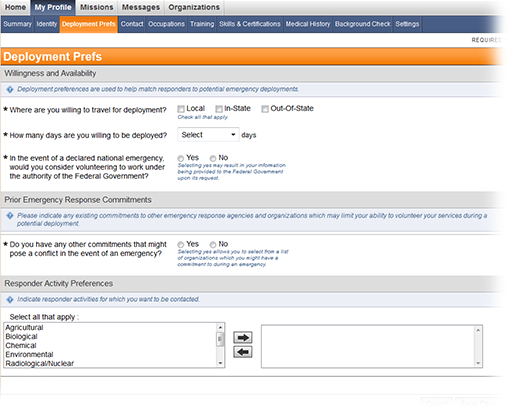This screenshot has height=419, width=521.
Task: Check the Local travel checkbox
Action: click(181, 109)
